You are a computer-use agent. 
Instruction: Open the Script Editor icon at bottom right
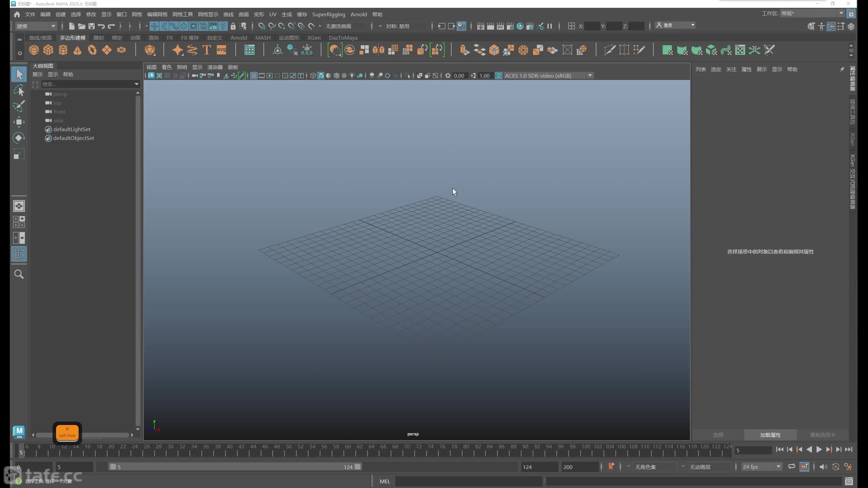tap(849, 481)
